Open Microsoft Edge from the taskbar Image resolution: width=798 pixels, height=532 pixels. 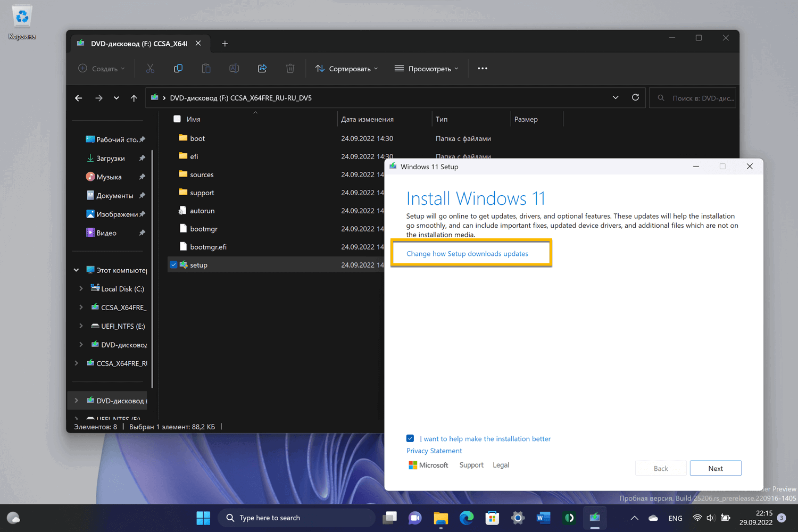pyautogui.click(x=467, y=518)
